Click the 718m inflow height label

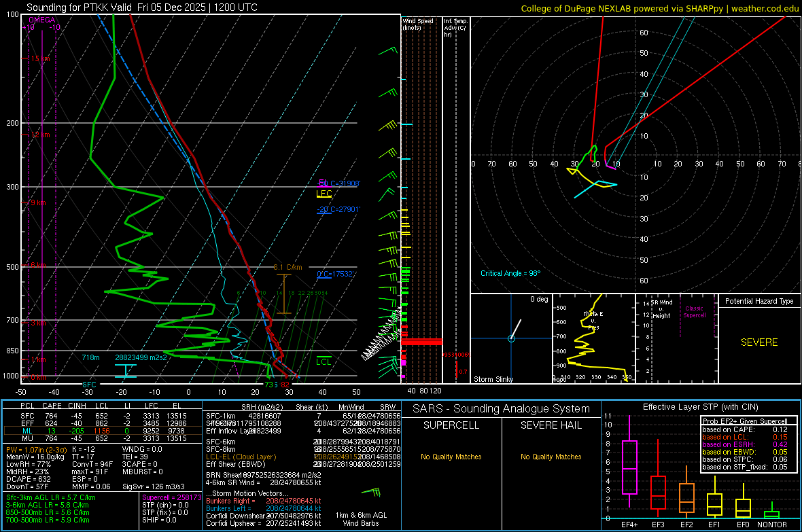[90, 357]
